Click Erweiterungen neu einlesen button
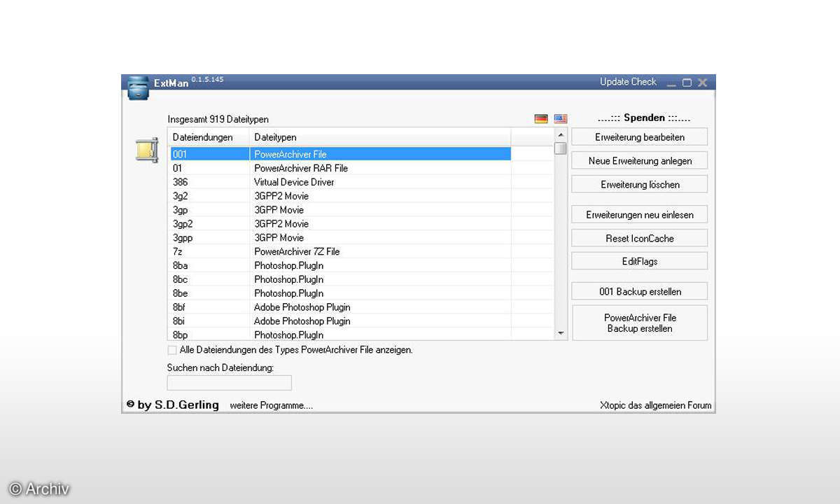This screenshot has width=840, height=504. 640,215
